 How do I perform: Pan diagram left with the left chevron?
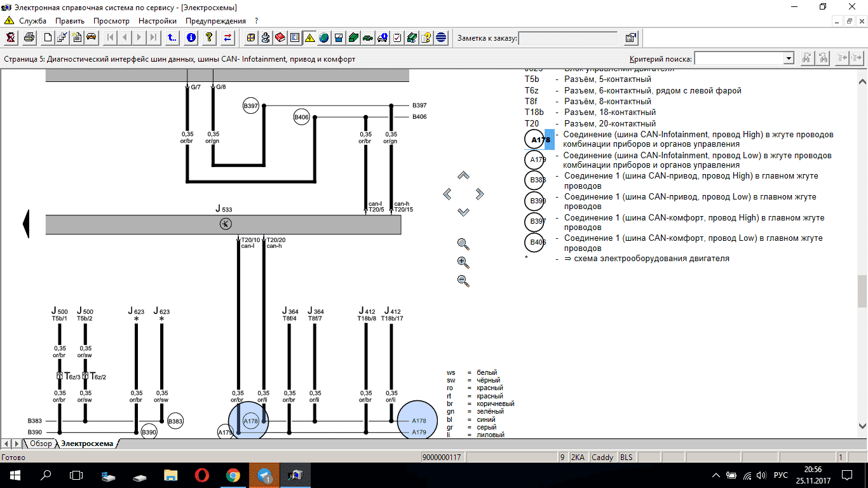coord(447,194)
